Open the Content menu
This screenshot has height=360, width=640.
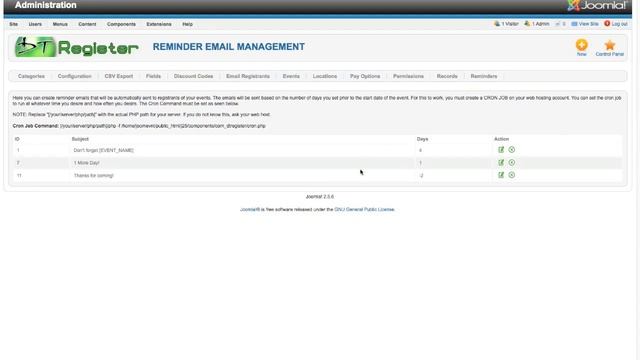[x=87, y=24]
